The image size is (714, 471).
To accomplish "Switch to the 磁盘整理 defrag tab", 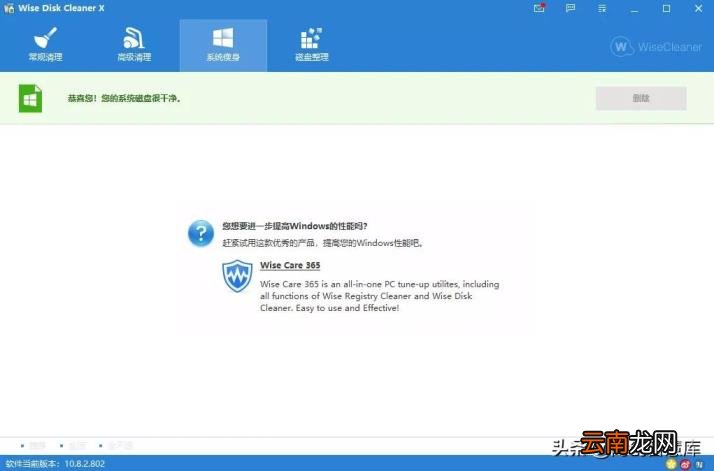I will pos(311,45).
